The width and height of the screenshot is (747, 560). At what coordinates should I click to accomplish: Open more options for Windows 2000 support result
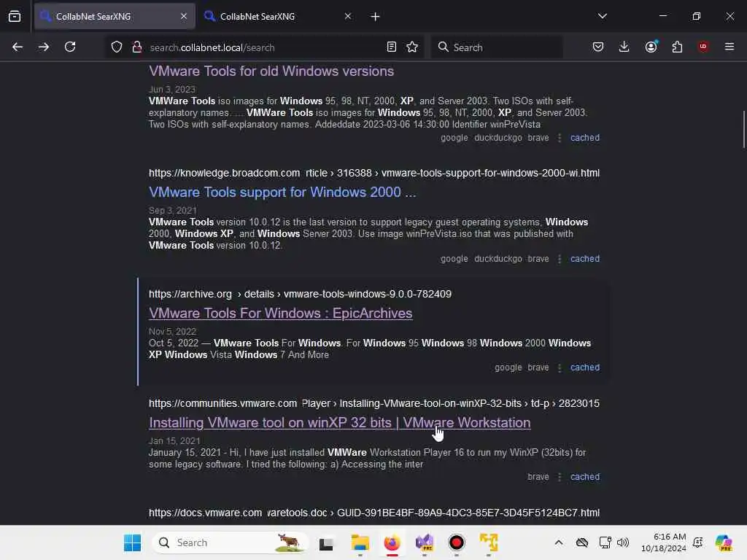560,259
